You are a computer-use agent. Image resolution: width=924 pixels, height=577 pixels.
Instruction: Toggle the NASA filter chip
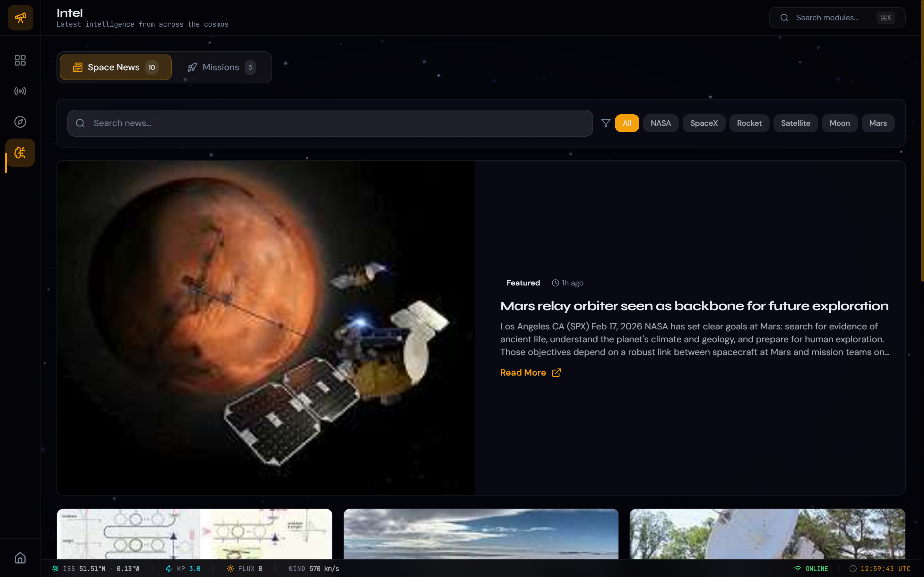pos(660,123)
